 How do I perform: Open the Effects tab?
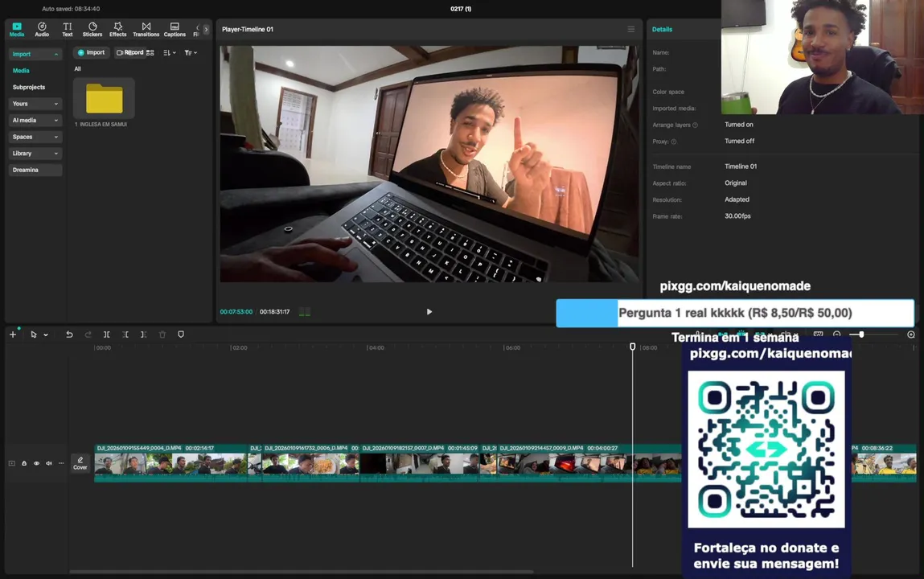[118, 30]
